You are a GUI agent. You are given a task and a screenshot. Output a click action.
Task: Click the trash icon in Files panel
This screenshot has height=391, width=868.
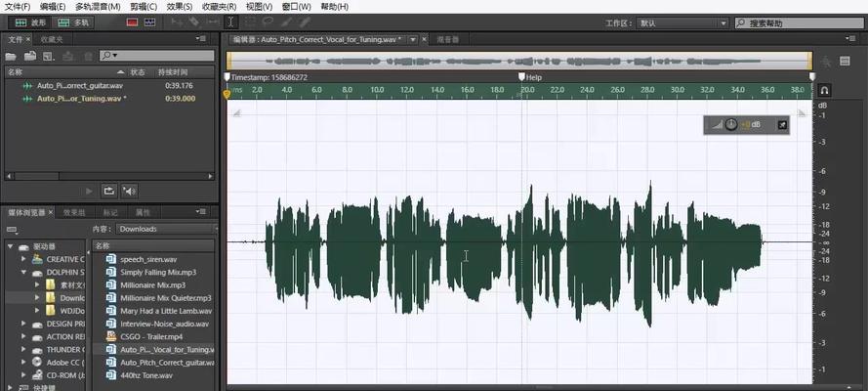click(x=88, y=56)
